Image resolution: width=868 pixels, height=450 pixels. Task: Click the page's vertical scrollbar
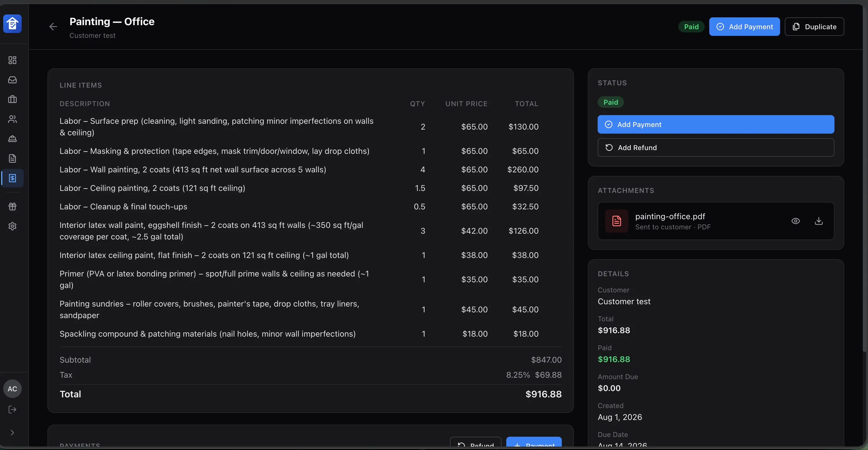click(x=865, y=179)
